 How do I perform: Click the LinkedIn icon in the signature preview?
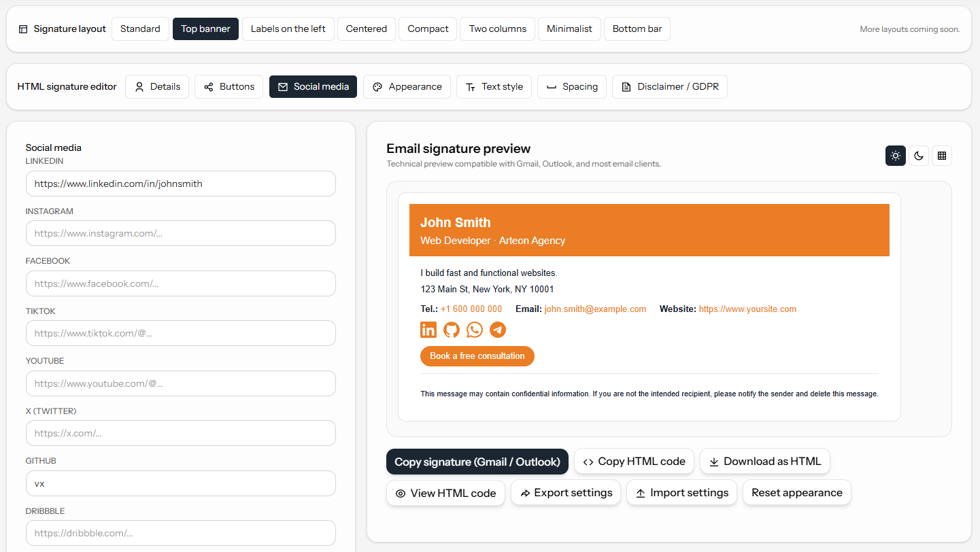click(428, 330)
